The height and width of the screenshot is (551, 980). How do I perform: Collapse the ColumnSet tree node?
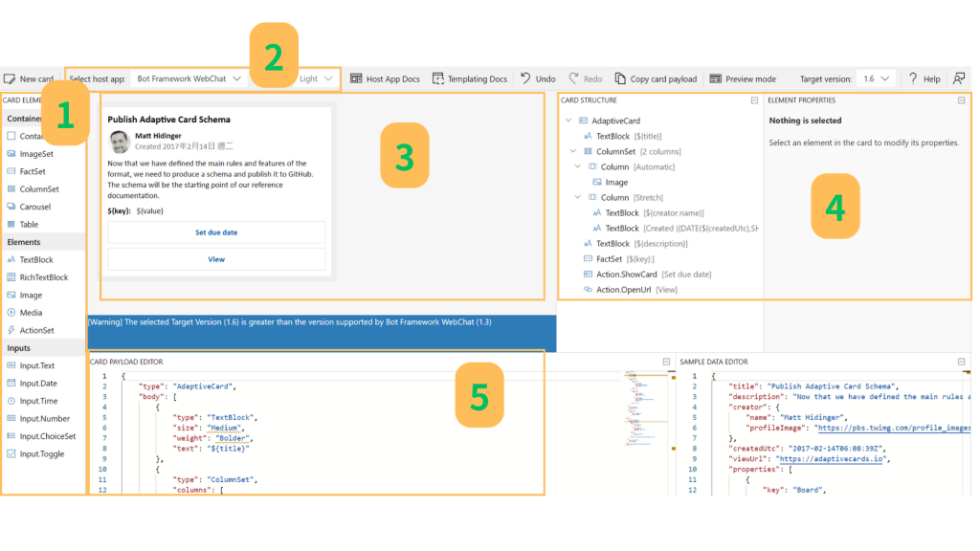point(573,151)
